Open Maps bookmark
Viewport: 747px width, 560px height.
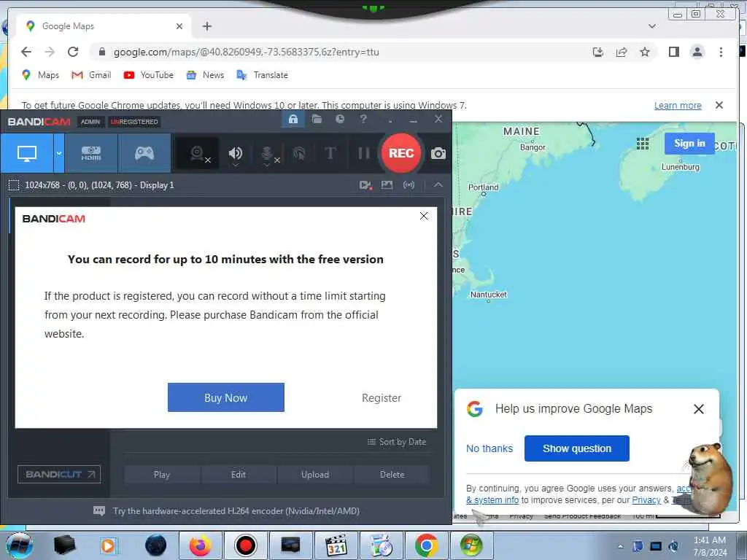point(41,75)
